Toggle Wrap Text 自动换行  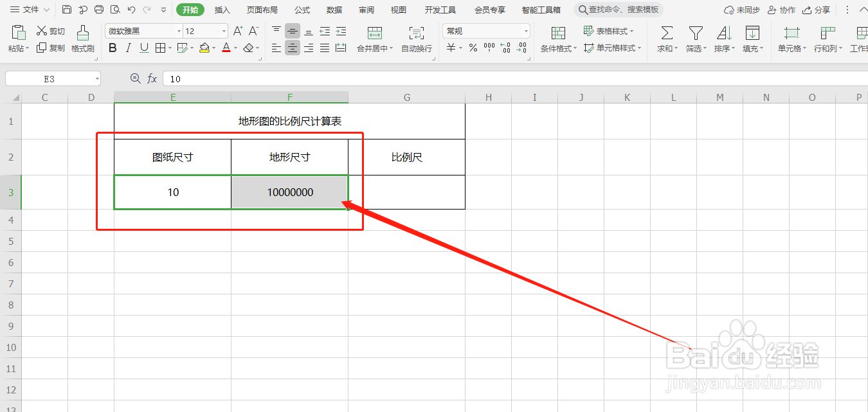417,39
